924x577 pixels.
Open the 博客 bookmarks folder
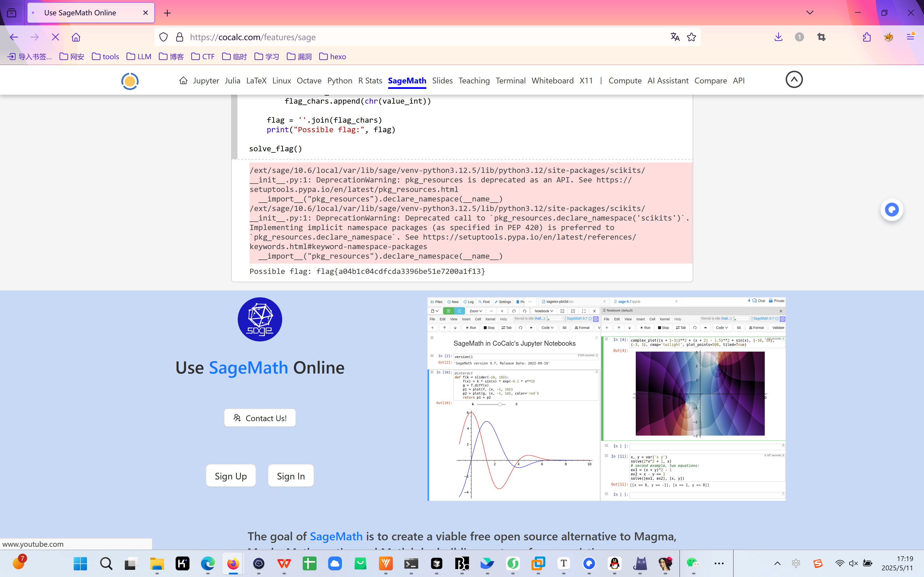coord(172,57)
